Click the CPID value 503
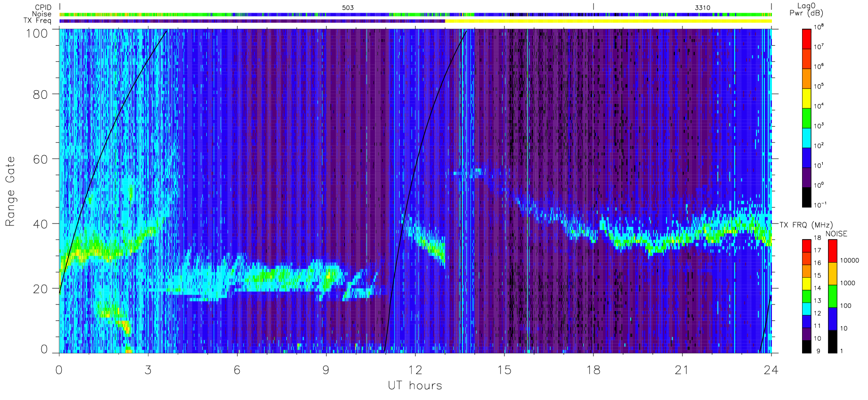868x400 pixels. click(x=348, y=8)
